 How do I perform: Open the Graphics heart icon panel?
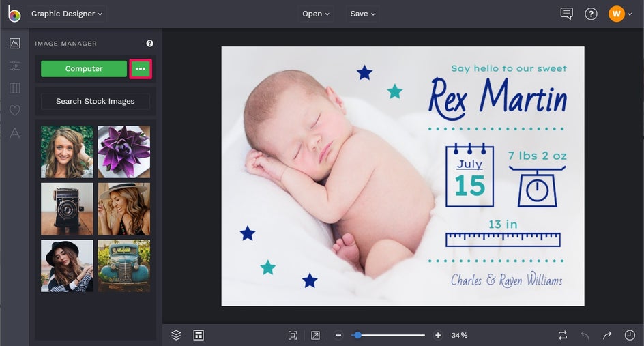(x=14, y=111)
